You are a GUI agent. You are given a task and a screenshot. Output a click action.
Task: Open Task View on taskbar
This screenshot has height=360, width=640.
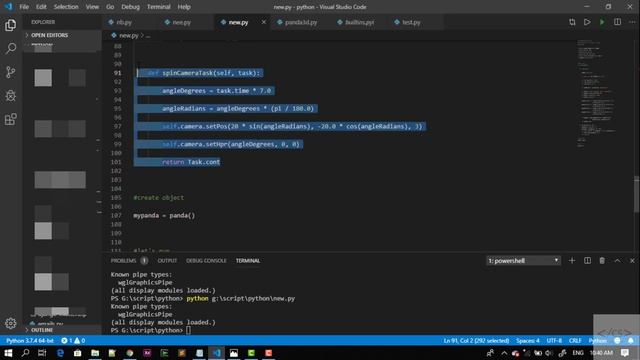[42, 353]
